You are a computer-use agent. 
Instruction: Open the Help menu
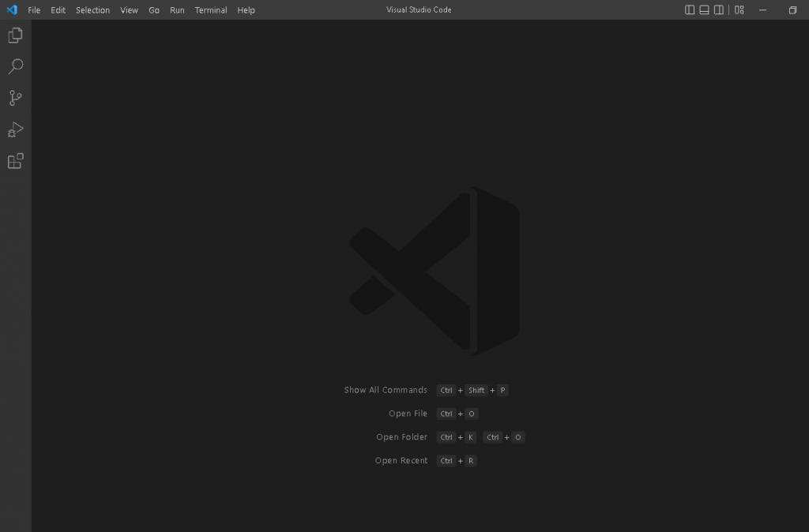[246, 9]
